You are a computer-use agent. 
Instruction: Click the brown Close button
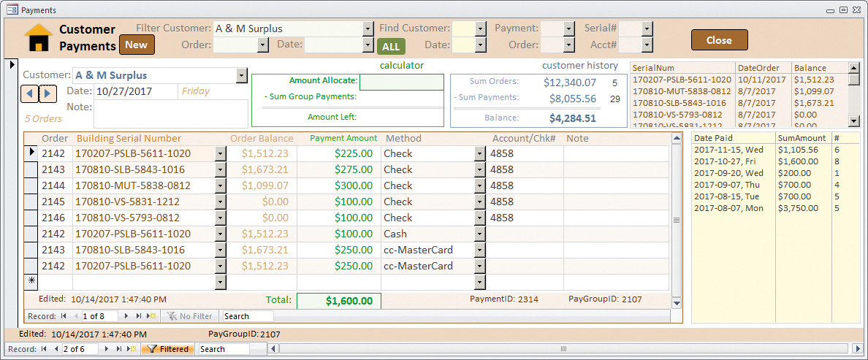tap(719, 40)
